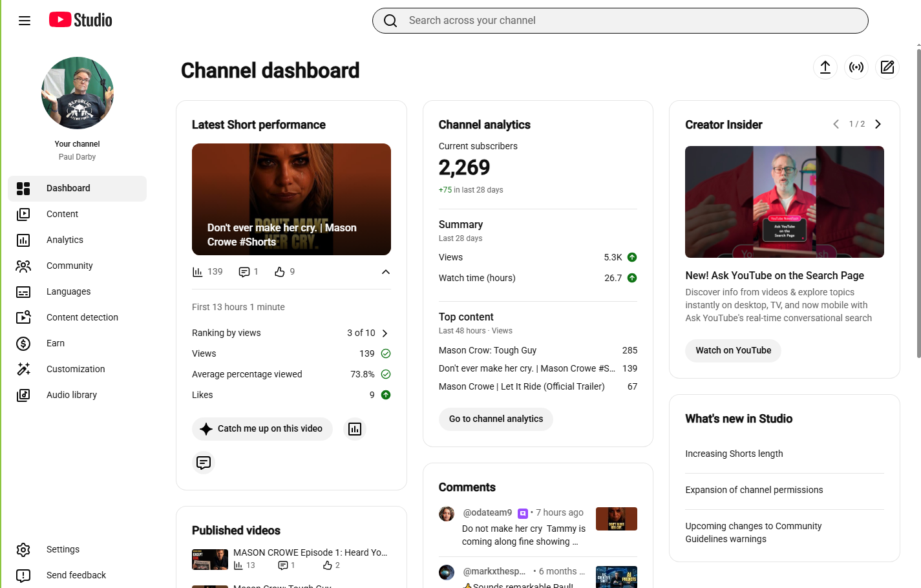Open the Latest Short video thumbnail
921x588 pixels.
coord(291,200)
